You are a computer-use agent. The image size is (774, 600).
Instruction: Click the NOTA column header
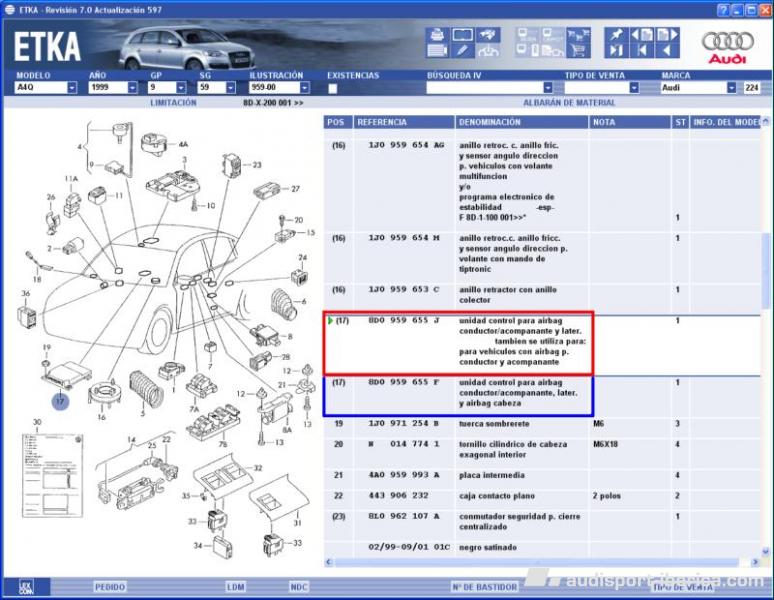[x=630, y=122]
